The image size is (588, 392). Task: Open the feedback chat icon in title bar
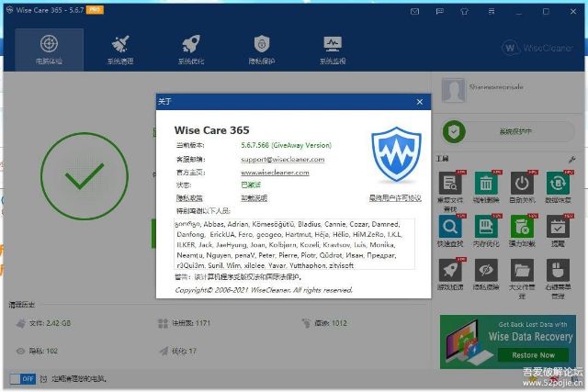click(440, 12)
